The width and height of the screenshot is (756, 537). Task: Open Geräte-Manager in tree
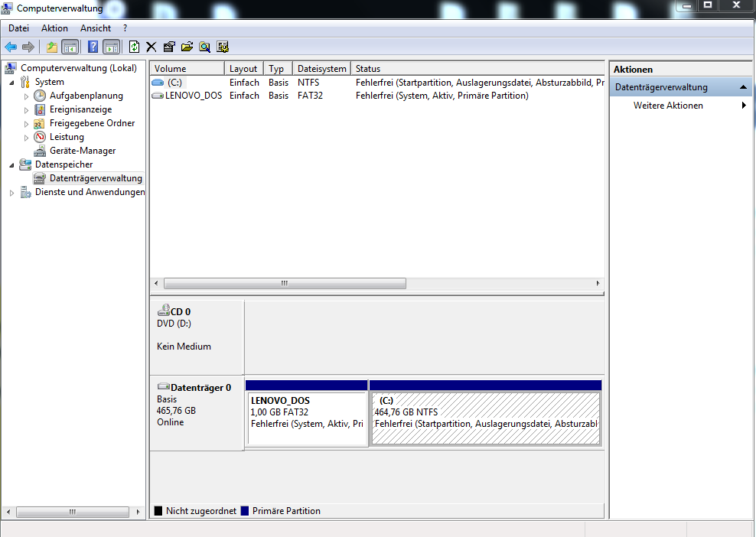(83, 151)
